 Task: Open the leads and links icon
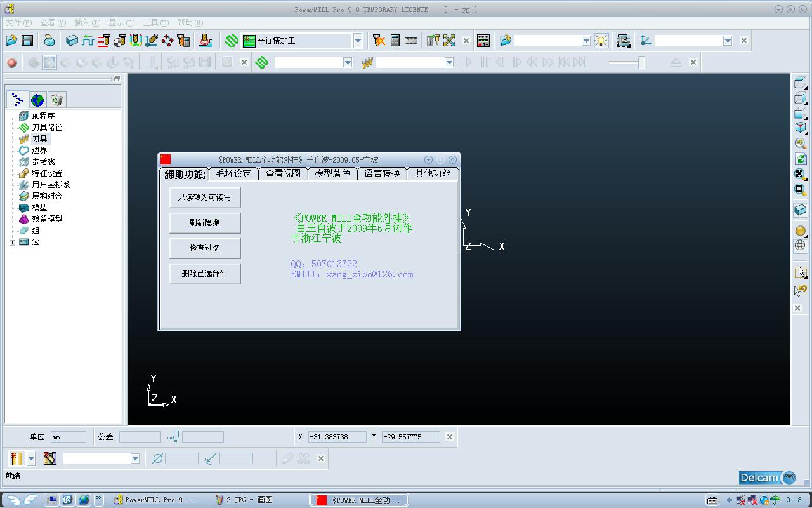click(136, 41)
